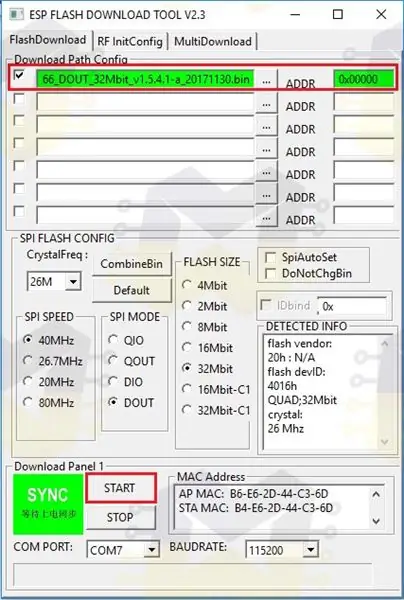
Task: Switch to RF InitConfig tab
Action: coord(130,41)
